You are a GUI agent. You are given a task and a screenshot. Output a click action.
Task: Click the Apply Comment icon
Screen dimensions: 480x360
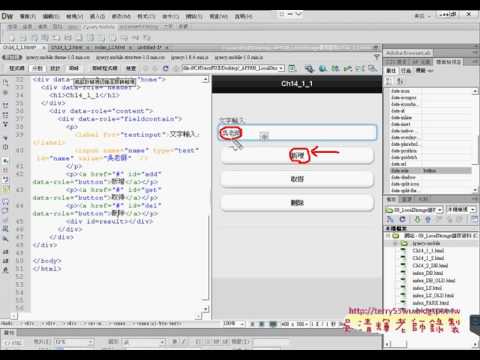tap(5, 202)
